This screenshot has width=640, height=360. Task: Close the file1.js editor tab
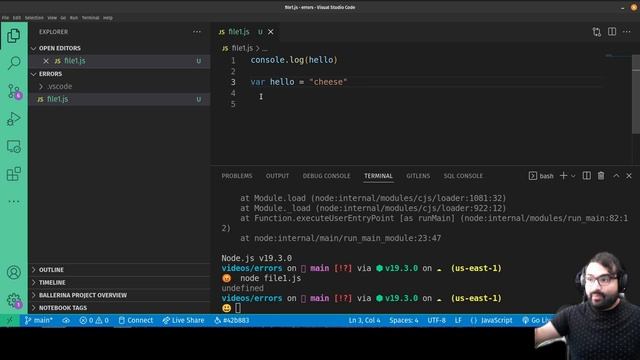pos(271,32)
